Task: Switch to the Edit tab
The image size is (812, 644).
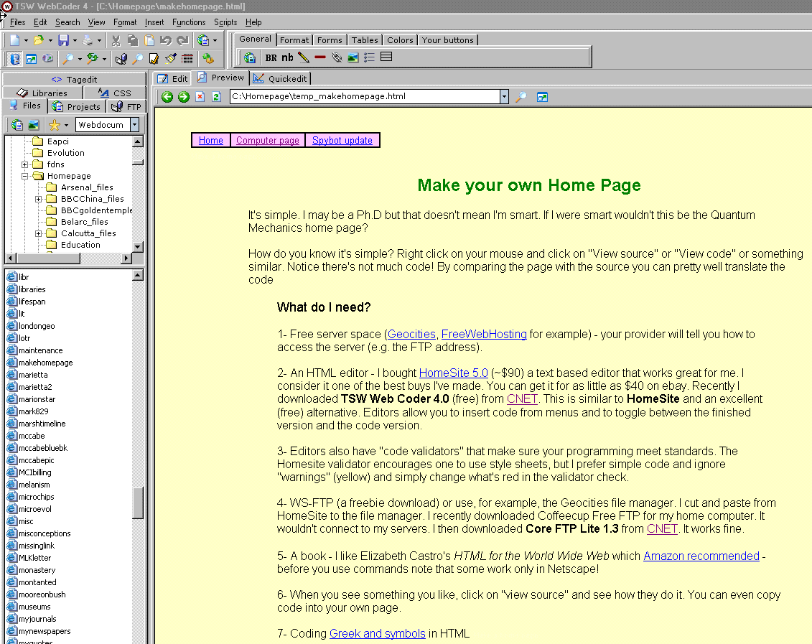Action: coord(172,79)
